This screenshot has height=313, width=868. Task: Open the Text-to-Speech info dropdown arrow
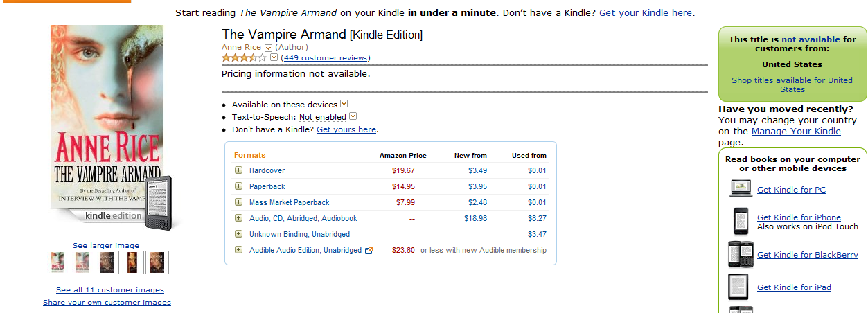(x=353, y=116)
